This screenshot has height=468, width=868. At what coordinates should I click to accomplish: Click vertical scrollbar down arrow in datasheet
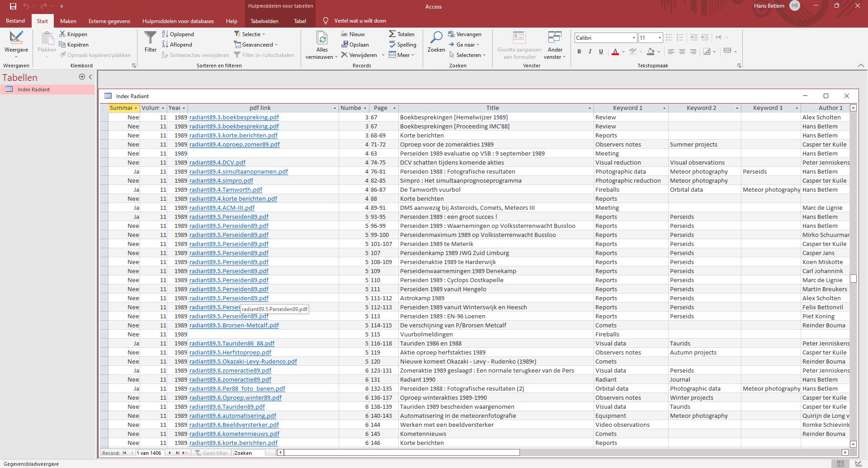[x=853, y=444]
